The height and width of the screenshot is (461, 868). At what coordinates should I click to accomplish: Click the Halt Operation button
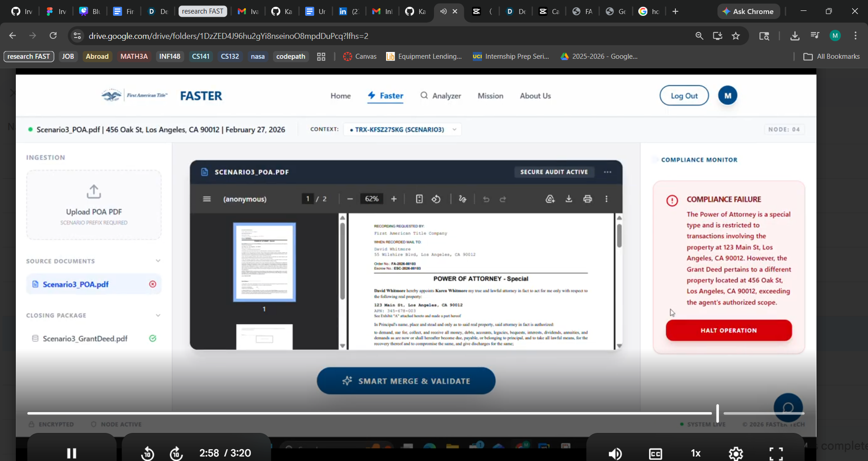pos(729,330)
